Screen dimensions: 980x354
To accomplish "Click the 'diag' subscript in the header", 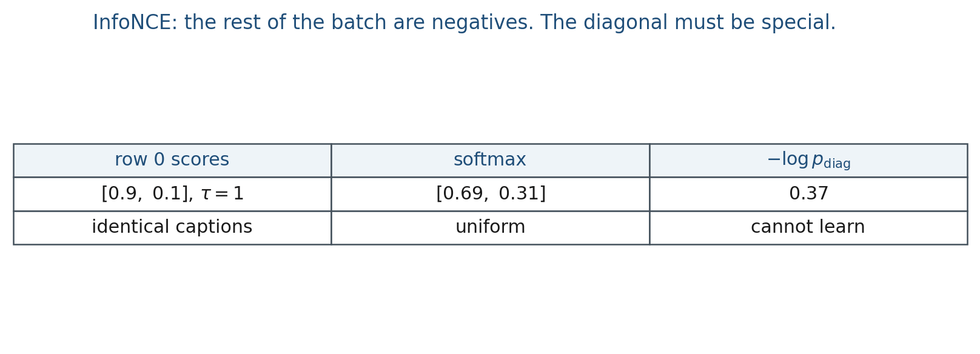I will 837,164.
